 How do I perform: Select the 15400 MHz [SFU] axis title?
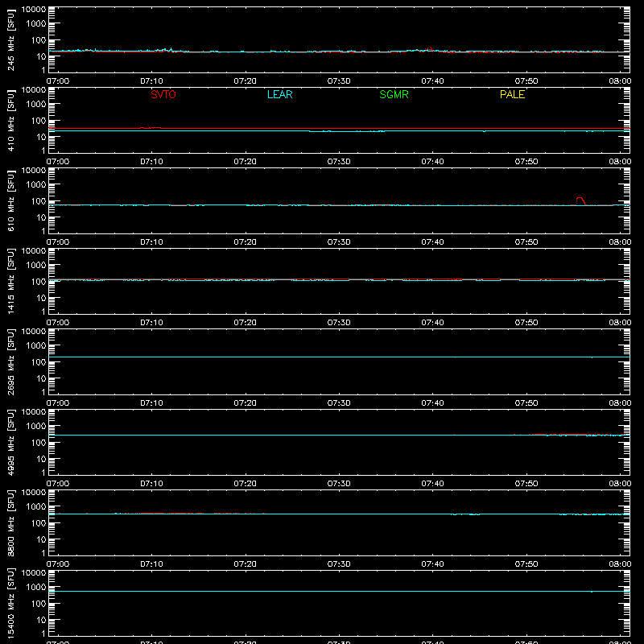(10, 603)
